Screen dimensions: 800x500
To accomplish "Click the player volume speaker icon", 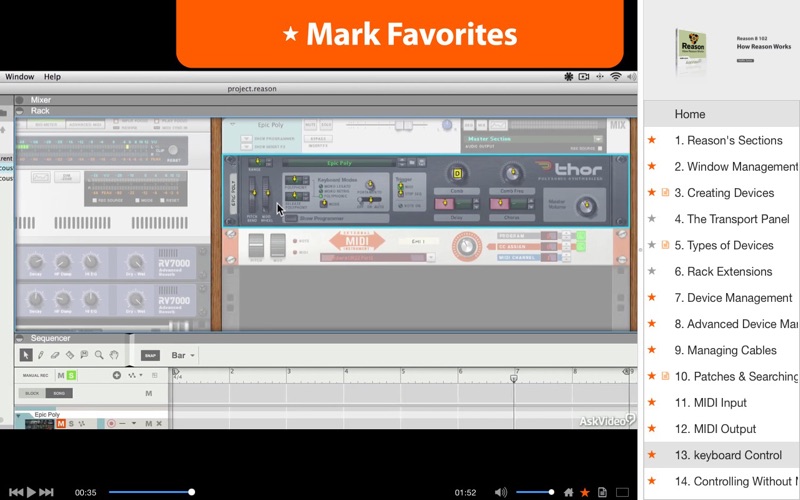I will (x=501, y=492).
